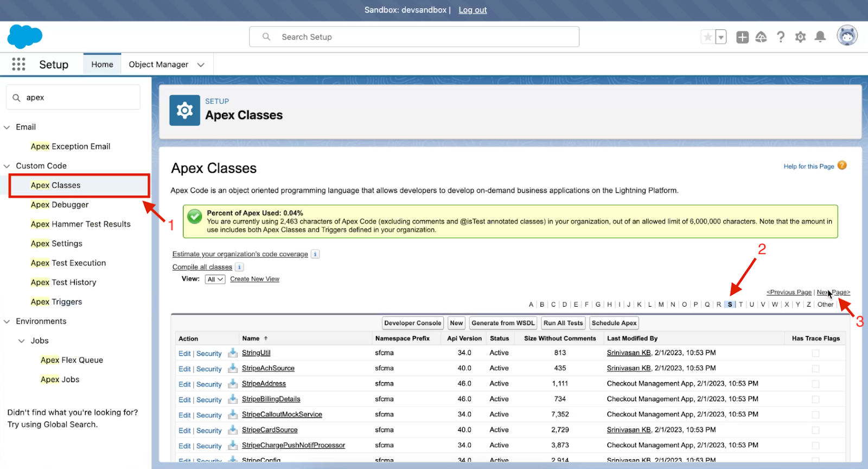This screenshot has width=868, height=469.
Task: Click the info icon next to Compile all classes
Action: (x=239, y=267)
